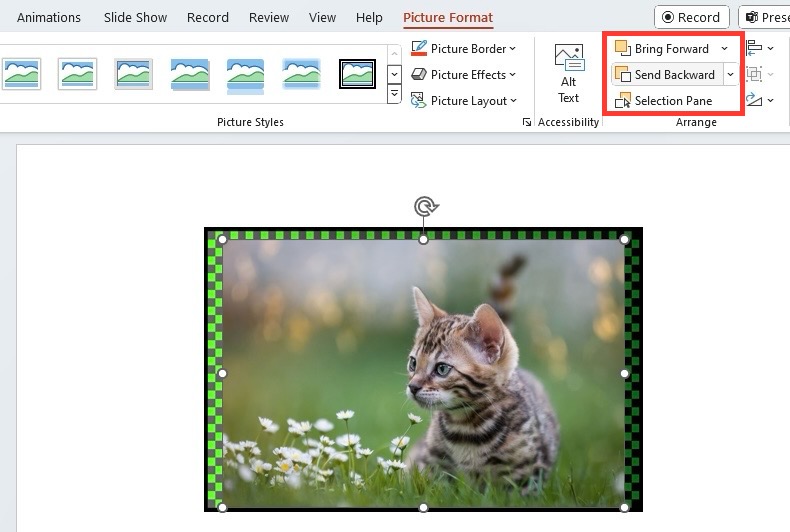This screenshot has height=532, width=790.
Task: Click the Alt Text icon
Action: coord(569,57)
